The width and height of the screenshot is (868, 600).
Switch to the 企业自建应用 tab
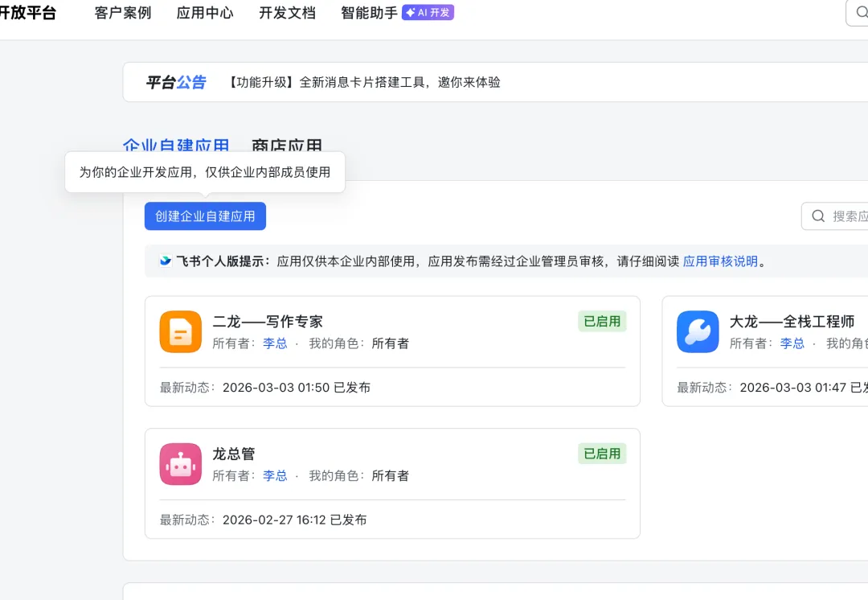click(176, 145)
